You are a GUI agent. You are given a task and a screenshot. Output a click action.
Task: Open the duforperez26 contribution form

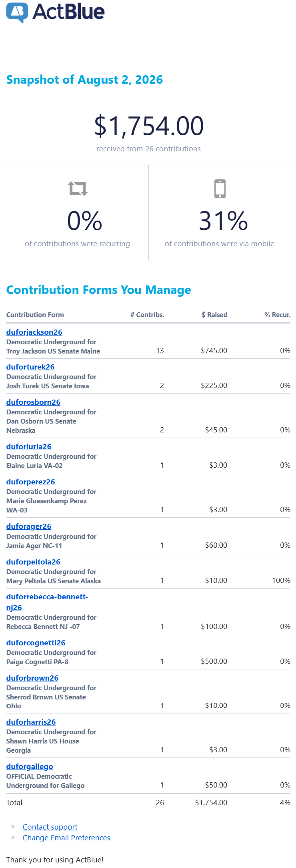[x=30, y=482]
